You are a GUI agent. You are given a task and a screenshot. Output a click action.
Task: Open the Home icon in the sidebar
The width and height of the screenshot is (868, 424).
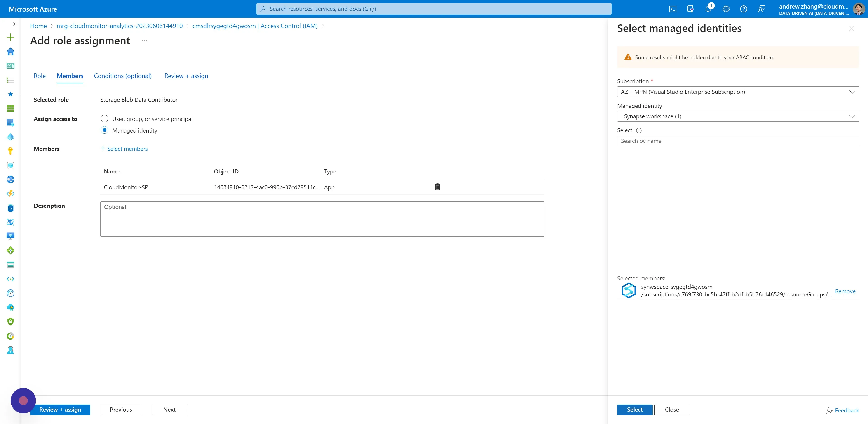coord(10,51)
